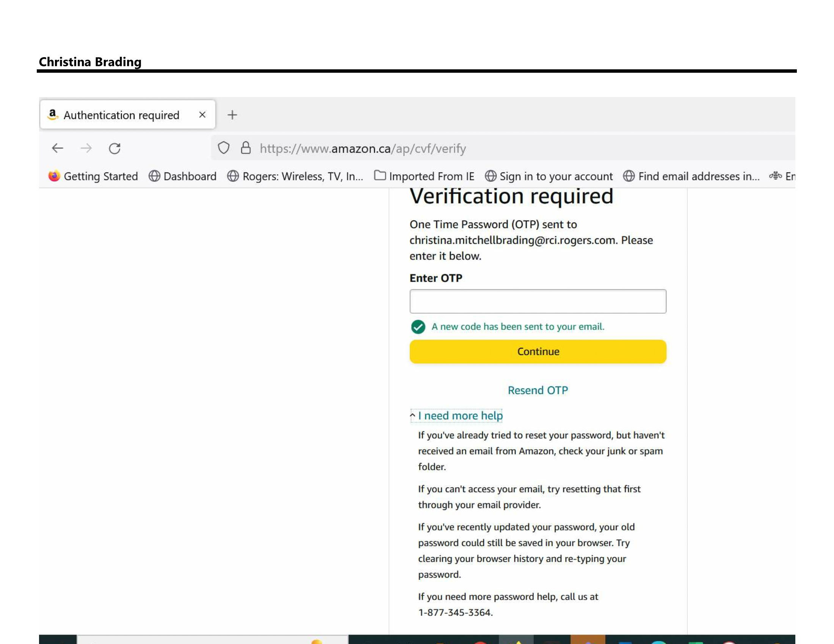This screenshot has height=644, width=834.
Task: Open a new tab with the plus icon
Action: click(232, 115)
